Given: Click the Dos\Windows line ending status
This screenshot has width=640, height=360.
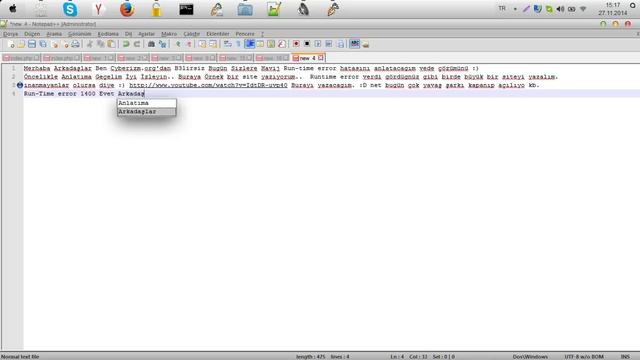Looking at the screenshot, I should click(530, 357).
